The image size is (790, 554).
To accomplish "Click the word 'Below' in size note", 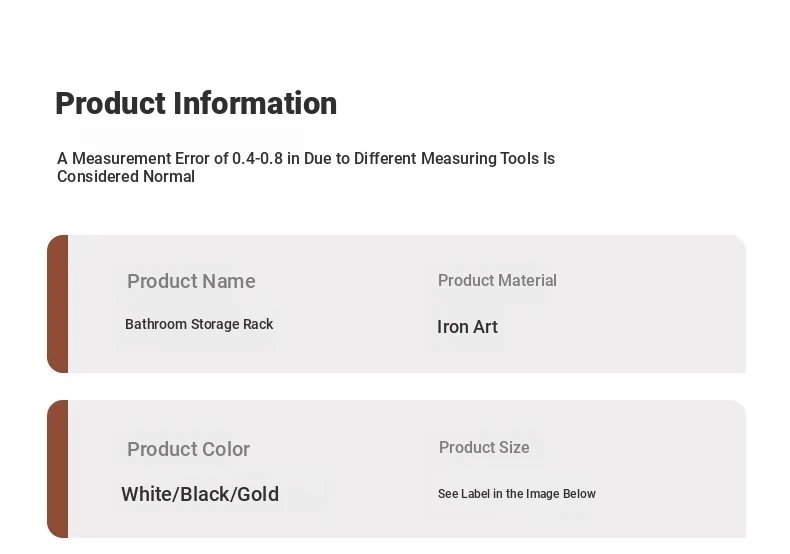I will click(579, 494).
